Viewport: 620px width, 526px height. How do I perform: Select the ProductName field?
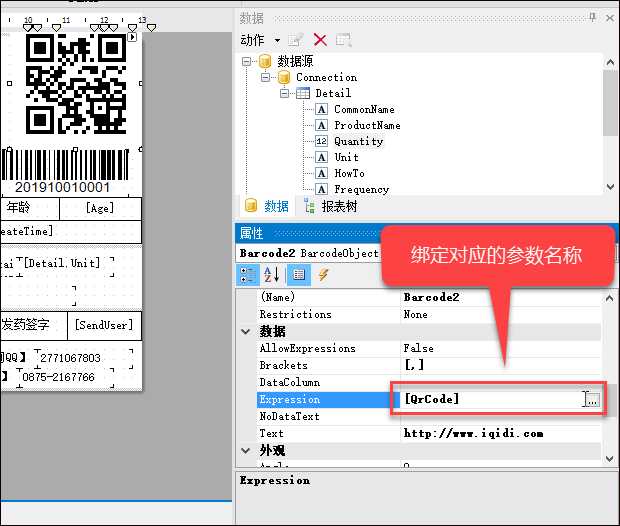(367, 125)
